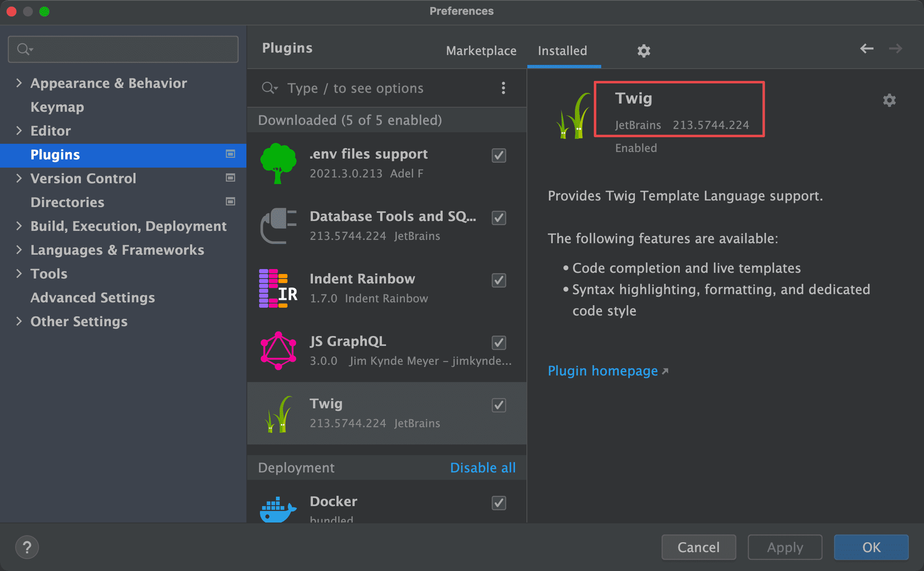Click the Downloaded (5 of 5 enabled) header
The width and height of the screenshot is (924, 571).
click(x=387, y=120)
